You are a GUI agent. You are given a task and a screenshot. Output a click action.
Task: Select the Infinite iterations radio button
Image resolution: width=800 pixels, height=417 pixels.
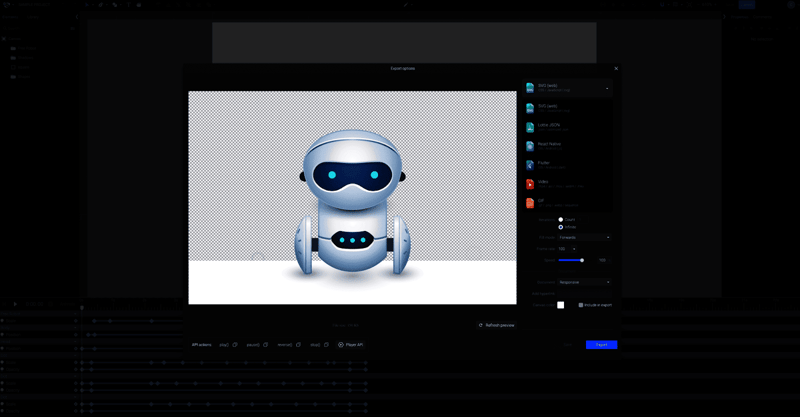(561, 227)
